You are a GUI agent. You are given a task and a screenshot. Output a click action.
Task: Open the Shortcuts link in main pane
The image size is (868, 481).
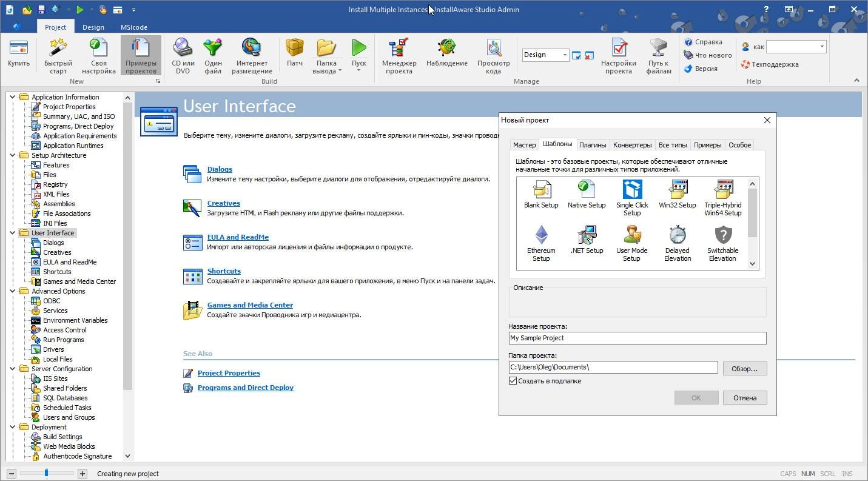[x=224, y=271]
